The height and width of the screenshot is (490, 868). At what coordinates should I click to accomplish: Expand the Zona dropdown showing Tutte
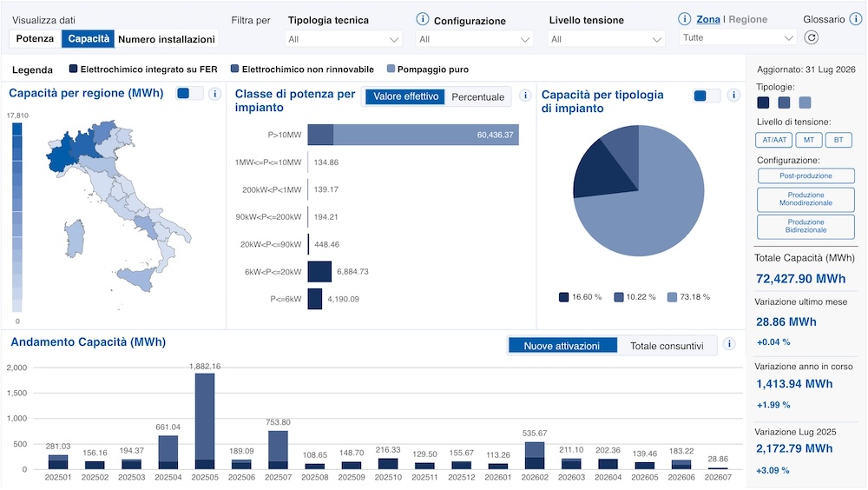tap(737, 37)
